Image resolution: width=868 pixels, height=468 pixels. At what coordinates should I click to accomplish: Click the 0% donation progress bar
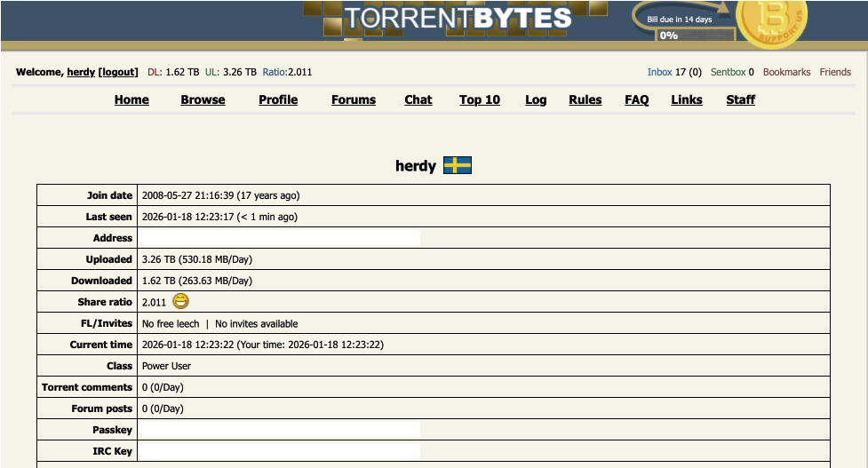[x=696, y=36]
